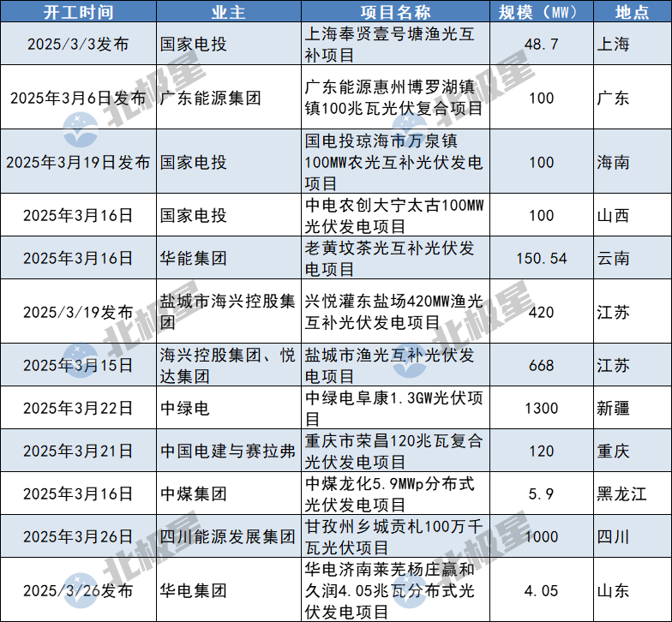This screenshot has height=622, width=672.
Task: Click the owner cell 盐城市海兴控股集团
Action: 228,312
